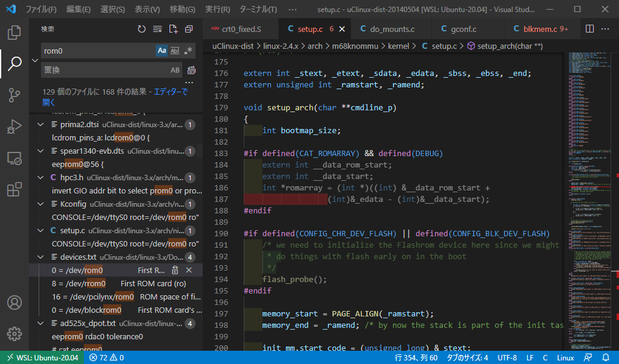Screen dimensions: 619x364
Task: Refresh the search results
Action: [142, 29]
